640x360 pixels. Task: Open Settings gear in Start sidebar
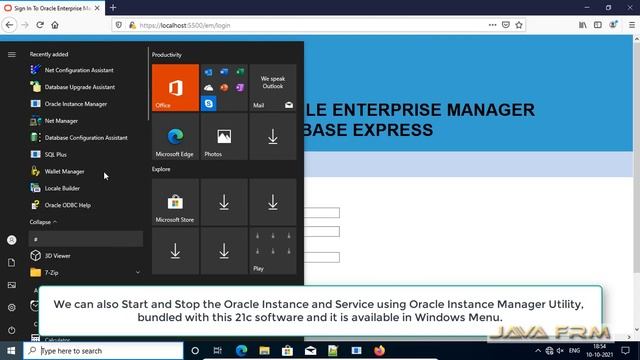(12, 307)
